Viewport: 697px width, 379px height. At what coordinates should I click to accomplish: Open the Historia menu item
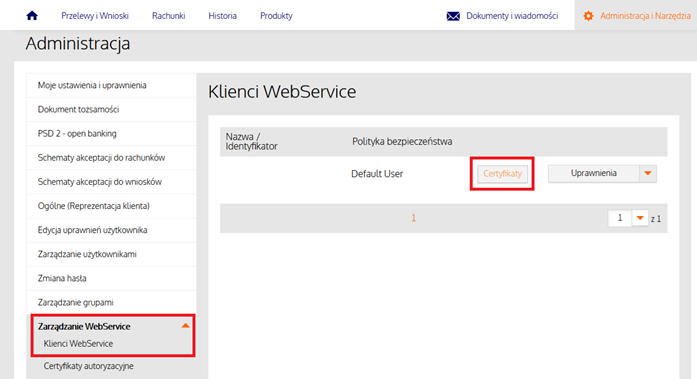coord(222,16)
